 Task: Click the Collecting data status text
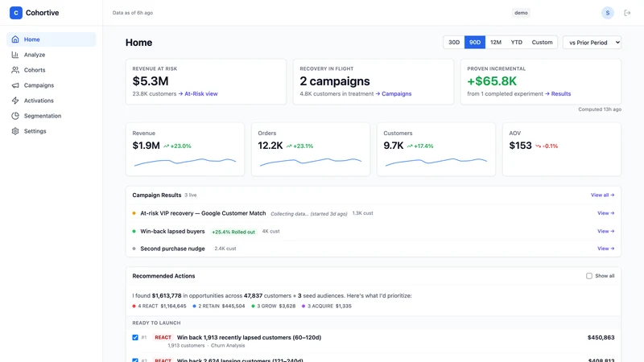(x=309, y=214)
